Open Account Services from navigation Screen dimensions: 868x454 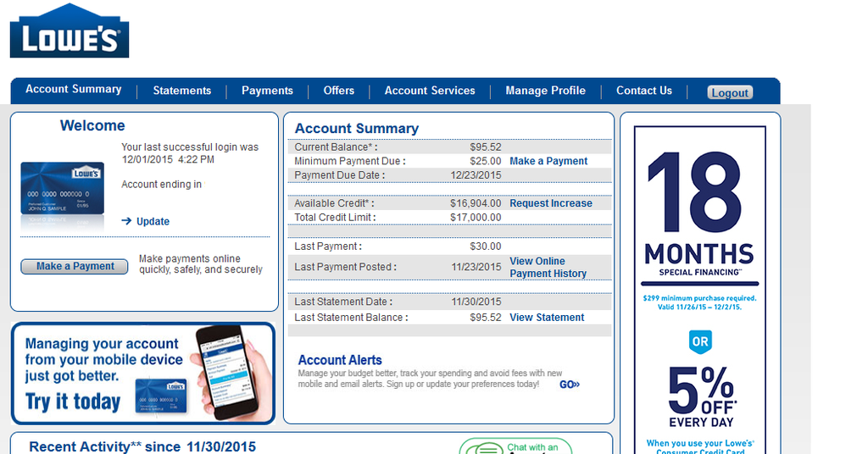[430, 91]
